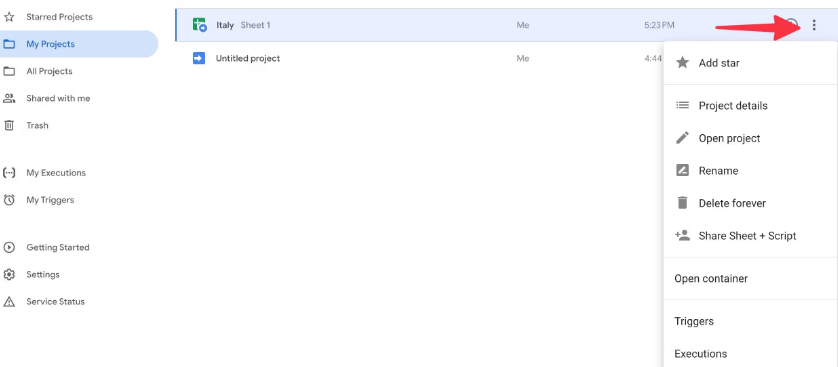
Task: Choose Add star from the menu
Action: (x=750, y=63)
